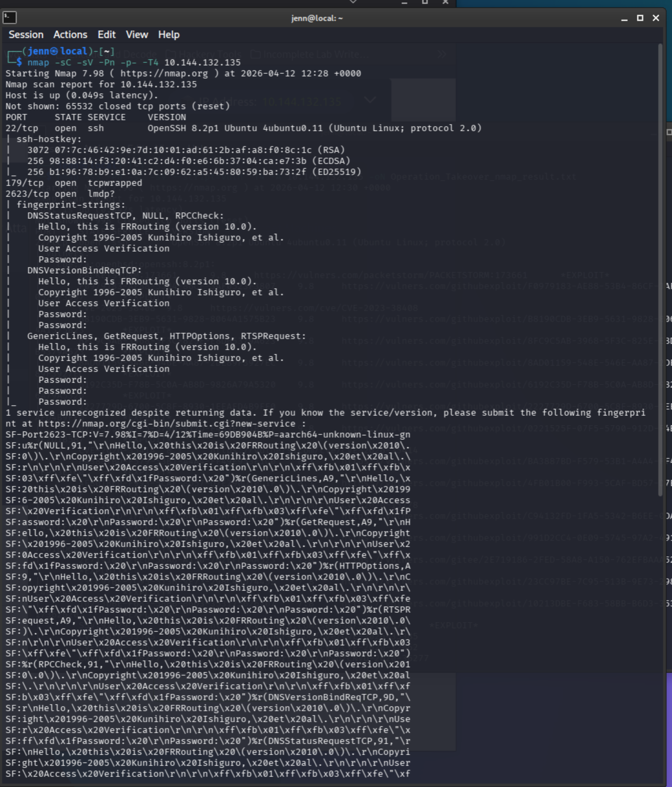The height and width of the screenshot is (787, 672).
Task: Close the jenn@local terminal window
Action: (656, 18)
